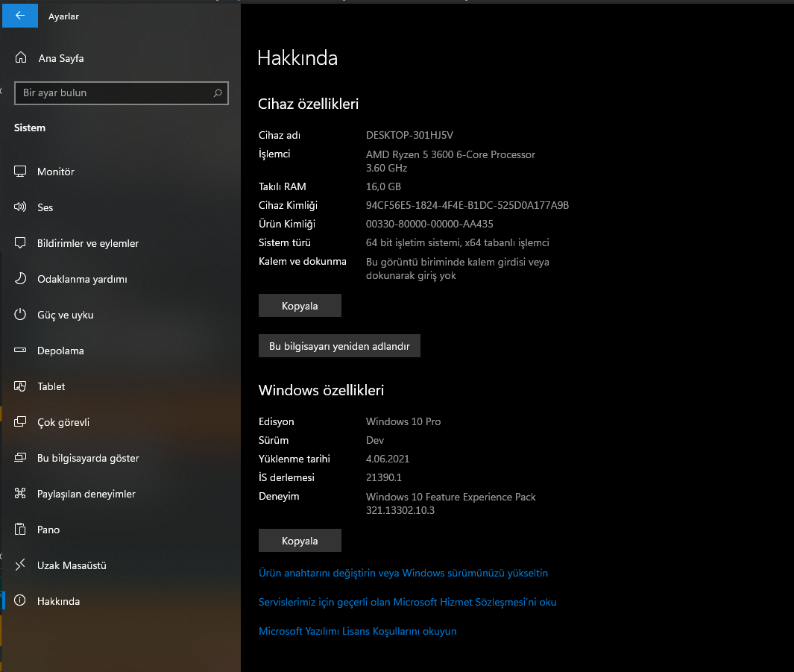This screenshot has height=672, width=794.
Task: Open Microsoft Hizmet Sözleşmesi link
Action: [x=407, y=602]
